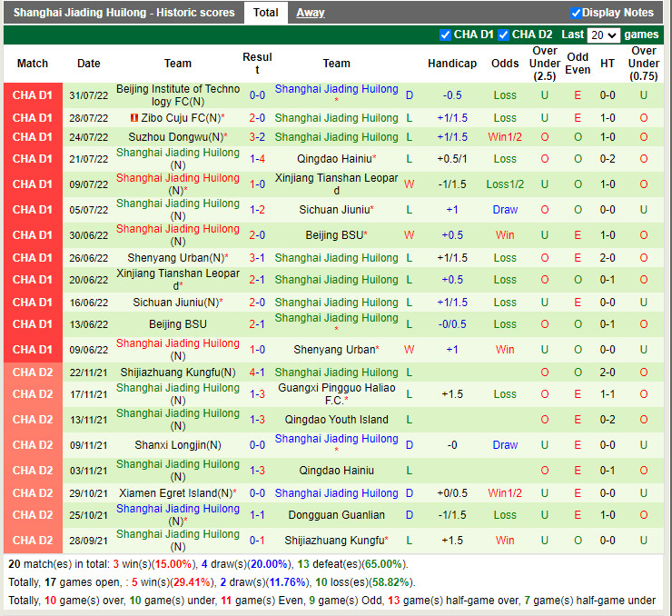Click the Handicap column header
The width and height of the screenshot is (672, 616).
tap(451, 64)
